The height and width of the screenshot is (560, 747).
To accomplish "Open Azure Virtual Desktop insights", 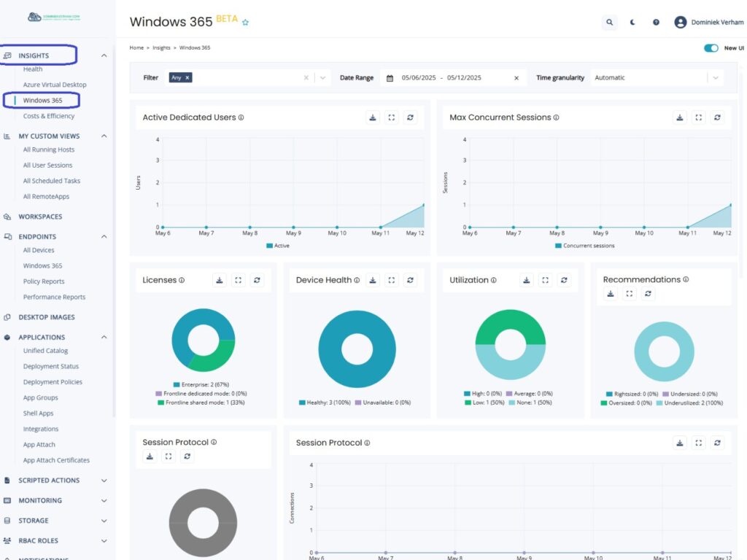I will pos(55,85).
